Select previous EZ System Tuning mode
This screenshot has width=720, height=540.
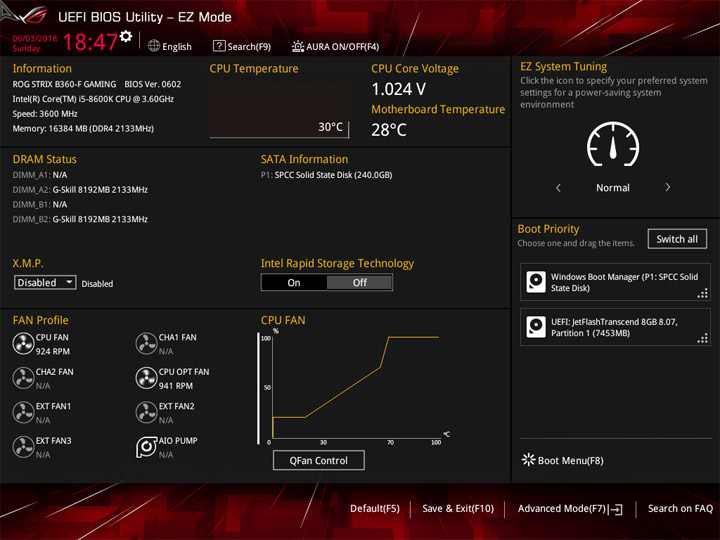[558, 187]
